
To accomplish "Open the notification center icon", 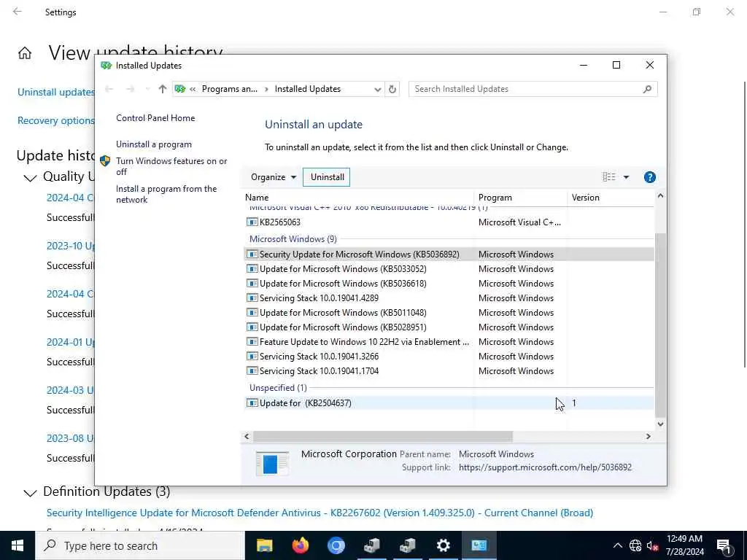I will coord(724,547).
